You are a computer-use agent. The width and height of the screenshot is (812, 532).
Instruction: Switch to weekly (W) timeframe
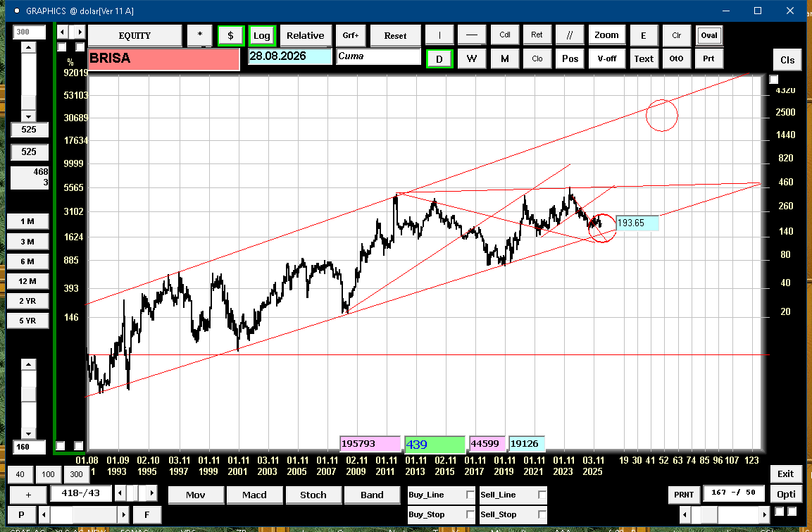click(x=471, y=59)
